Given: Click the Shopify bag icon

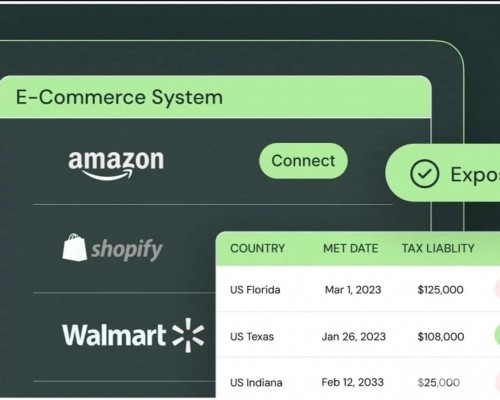Looking at the screenshot, I should coord(75,247).
